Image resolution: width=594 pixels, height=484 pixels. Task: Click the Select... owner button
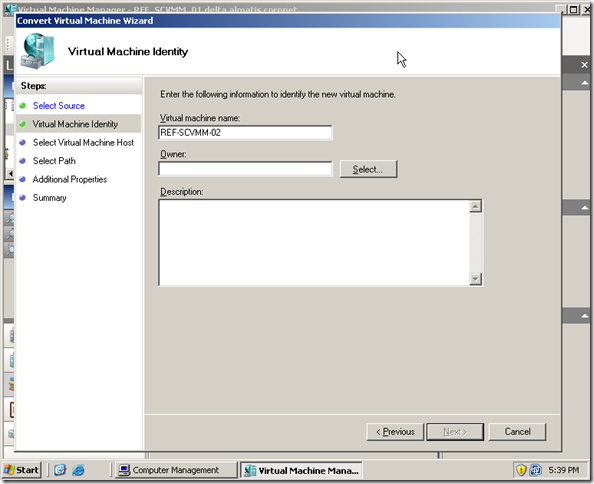click(368, 169)
